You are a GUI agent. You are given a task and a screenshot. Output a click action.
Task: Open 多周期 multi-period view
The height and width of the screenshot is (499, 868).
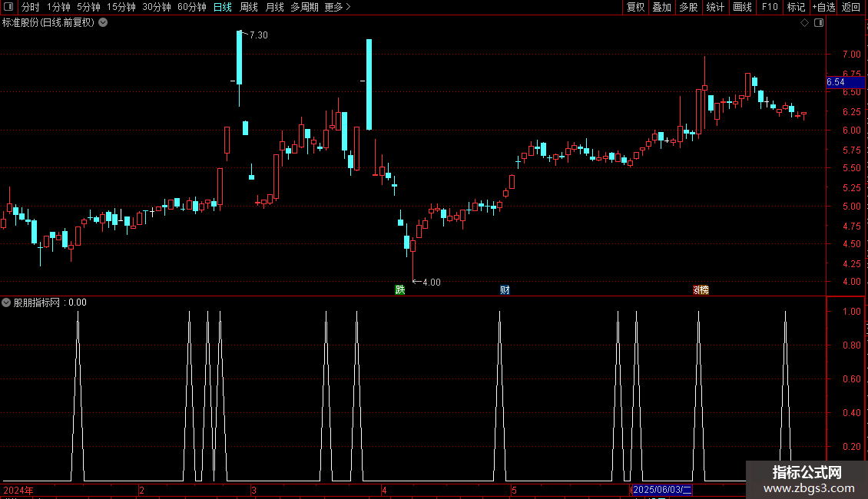[304, 7]
